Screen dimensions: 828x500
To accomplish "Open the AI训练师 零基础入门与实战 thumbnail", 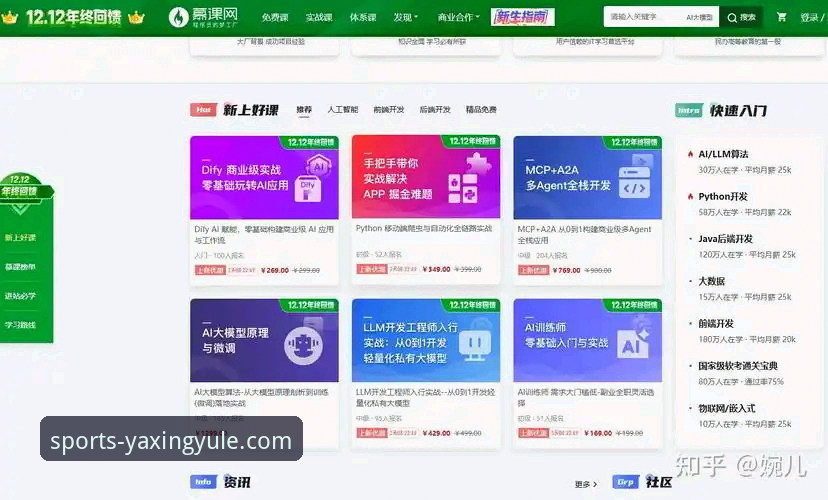I will coord(587,341).
